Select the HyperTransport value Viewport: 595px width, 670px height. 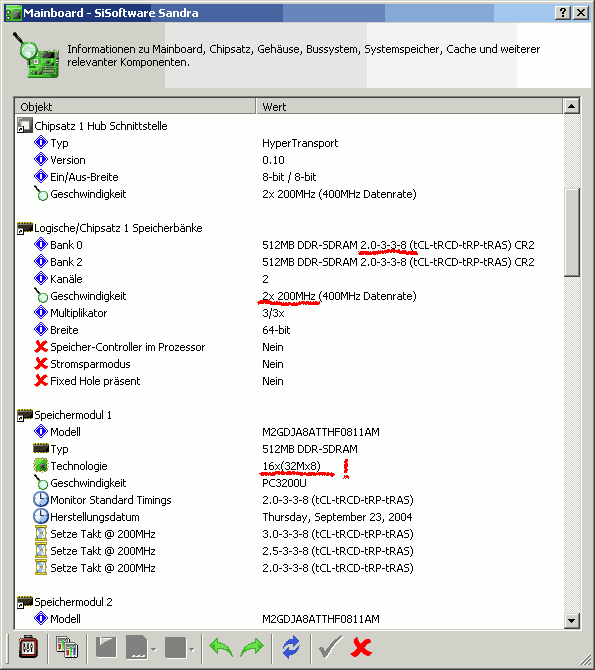tap(300, 143)
